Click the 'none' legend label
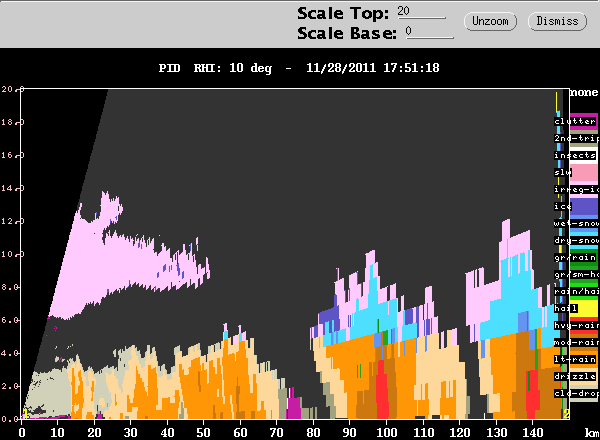This screenshot has width=600, height=440. tap(584, 93)
